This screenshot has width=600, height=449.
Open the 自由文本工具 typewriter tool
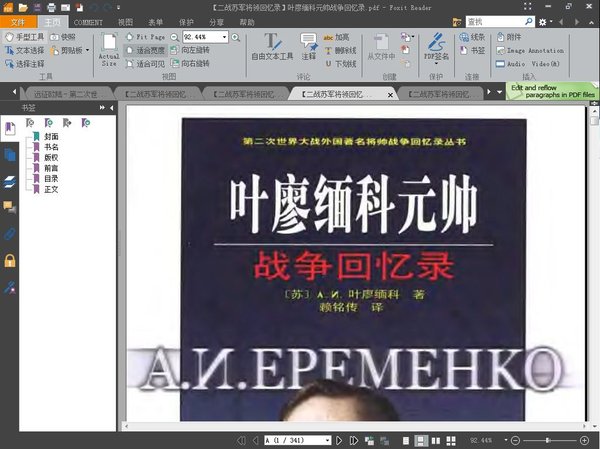(271, 46)
